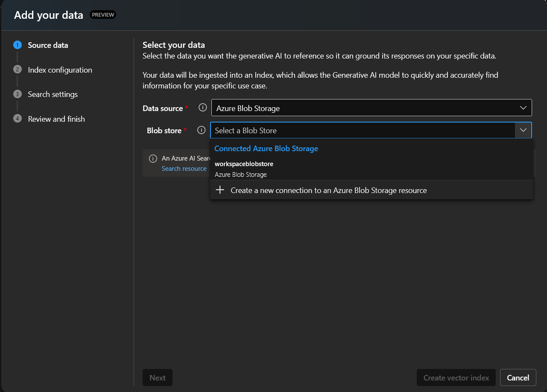Click the info icon in the Azure AI Search notice
The height and width of the screenshot is (392, 547).
(153, 158)
